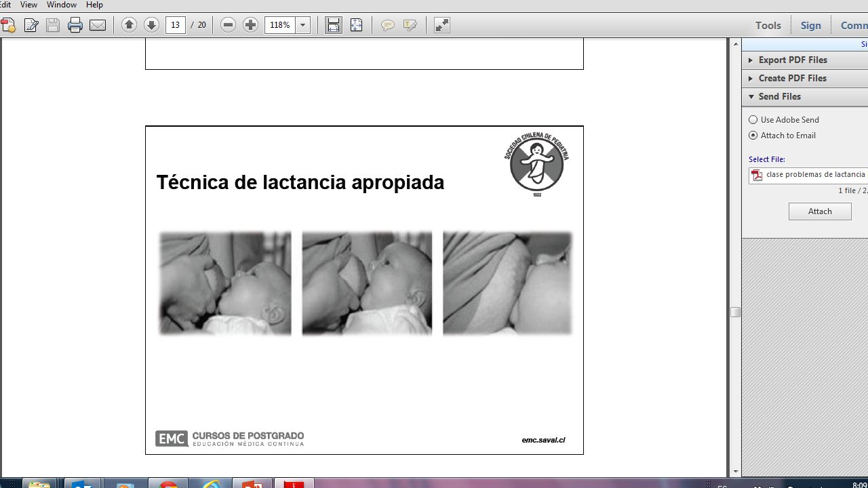Viewport: 868px width, 488px height.
Task: Click the Save file icon
Action: click(x=53, y=25)
